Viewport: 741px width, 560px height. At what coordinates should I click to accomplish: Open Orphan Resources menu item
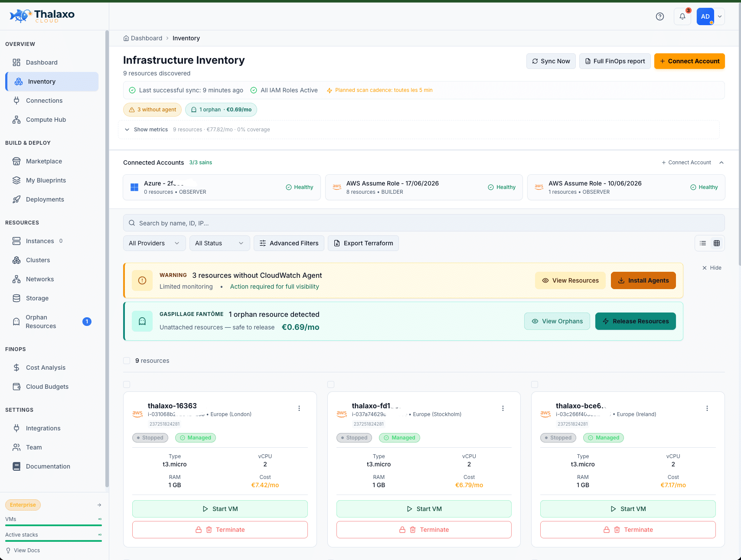tap(52, 322)
